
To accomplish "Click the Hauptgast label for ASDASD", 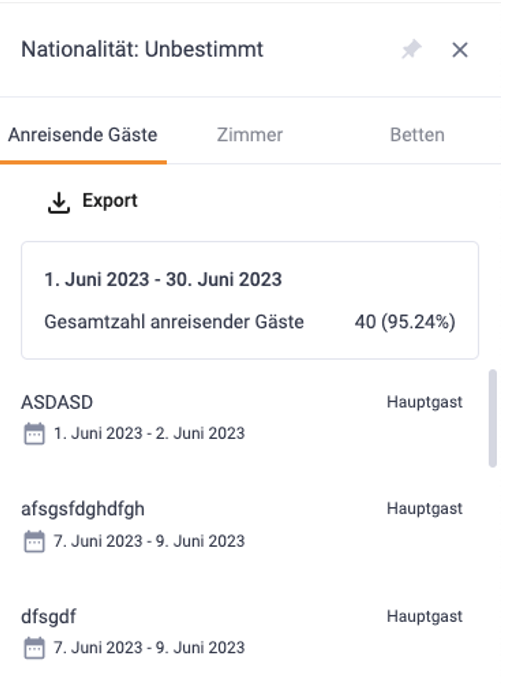I will point(425,402).
